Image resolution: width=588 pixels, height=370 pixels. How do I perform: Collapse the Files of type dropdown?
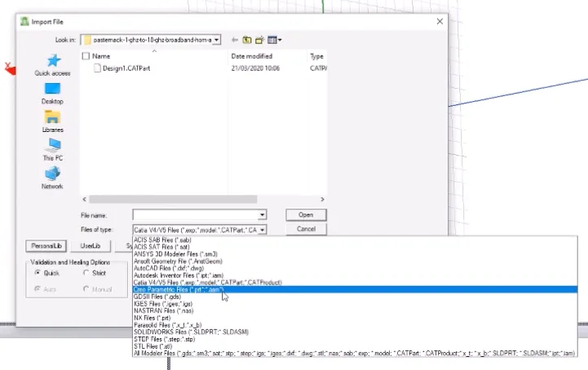262,230
